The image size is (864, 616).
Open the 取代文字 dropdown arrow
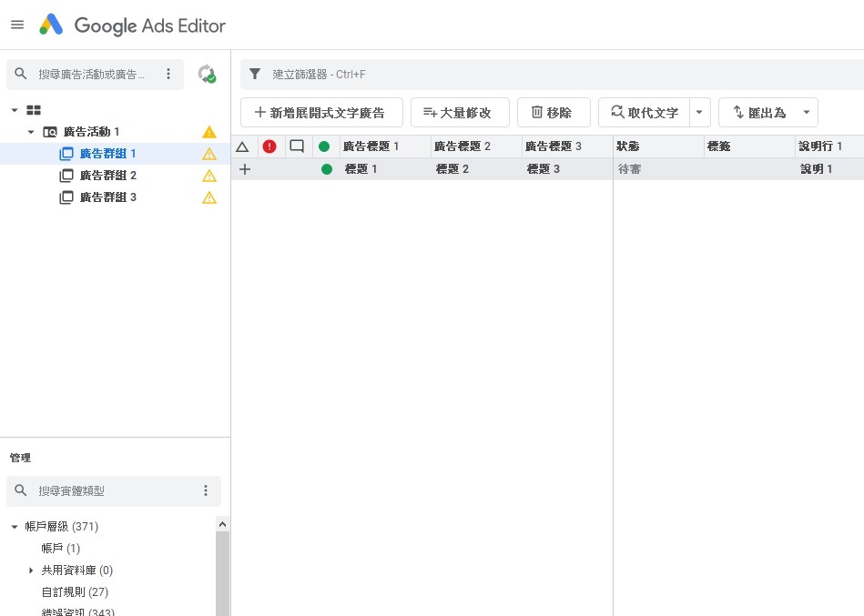[699, 113]
